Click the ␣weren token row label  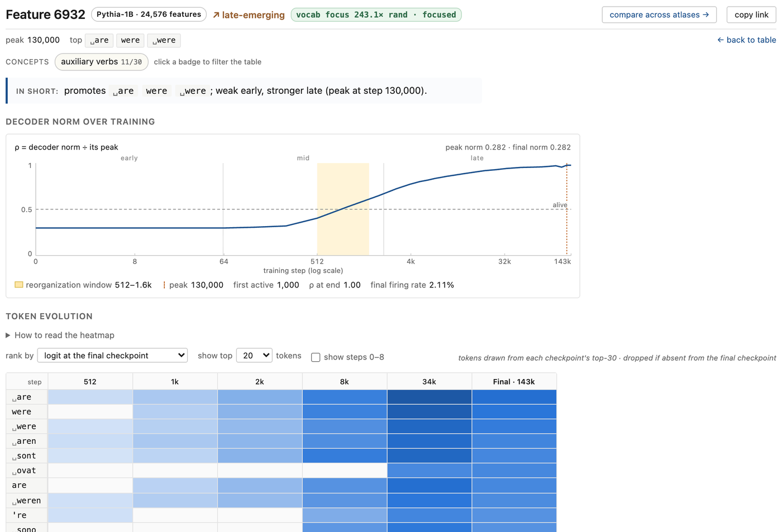pos(26,501)
